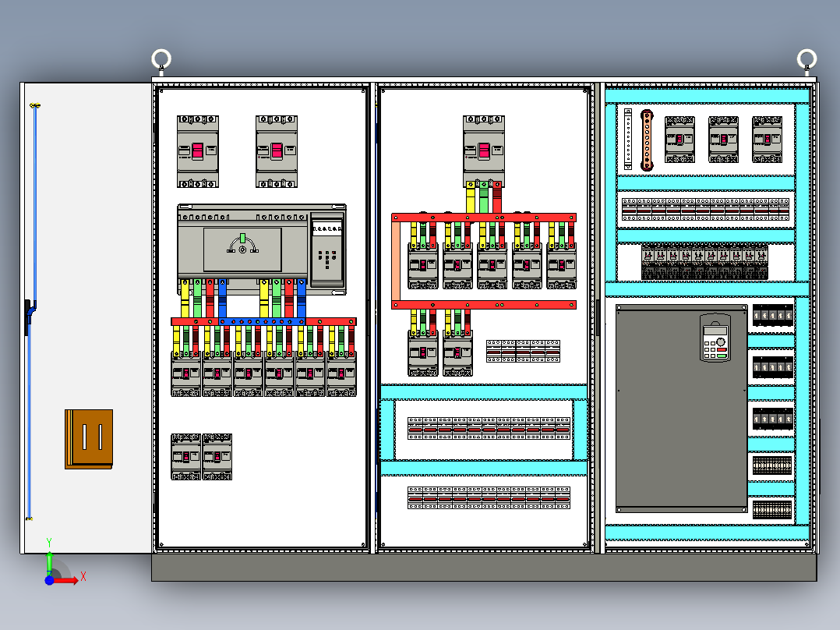Click the "Y" axis label
840x630 pixels.
click(x=49, y=543)
